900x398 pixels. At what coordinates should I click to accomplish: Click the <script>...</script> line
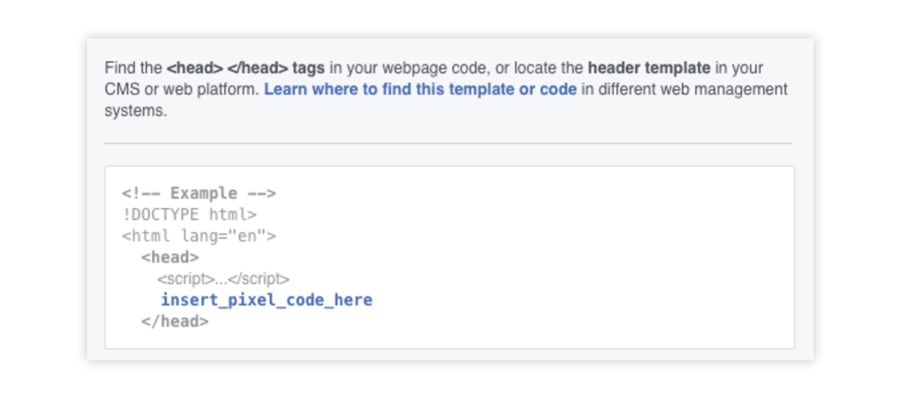point(223,279)
